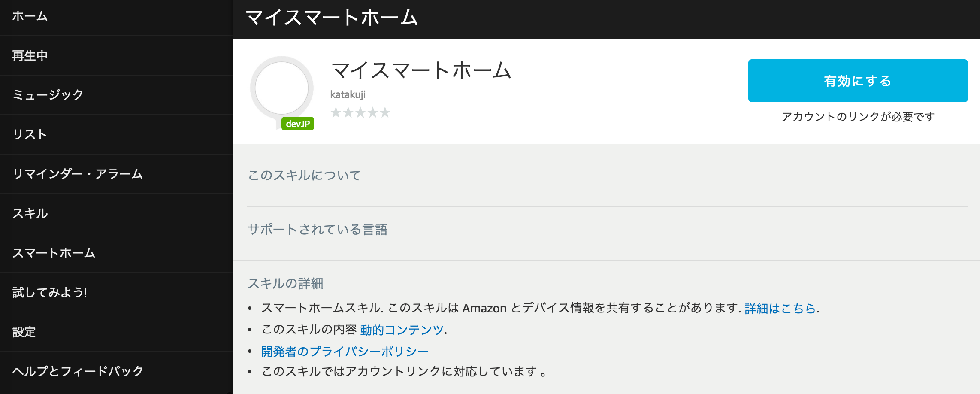This screenshot has width=980, height=394.
Task: Open 開発者のプライバシーポリシー link
Action: [345, 351]
